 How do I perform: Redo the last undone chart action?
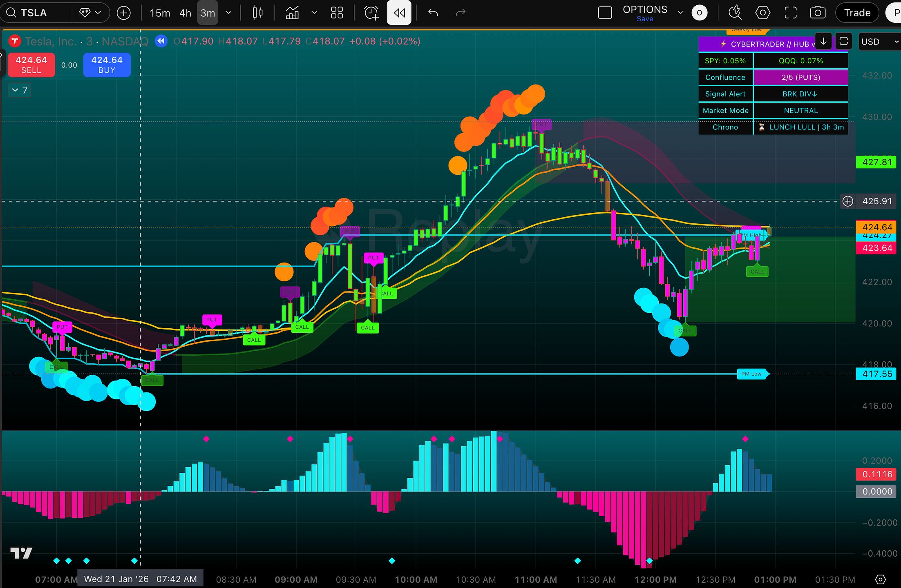pyautogui.click(x=461, y=13)
